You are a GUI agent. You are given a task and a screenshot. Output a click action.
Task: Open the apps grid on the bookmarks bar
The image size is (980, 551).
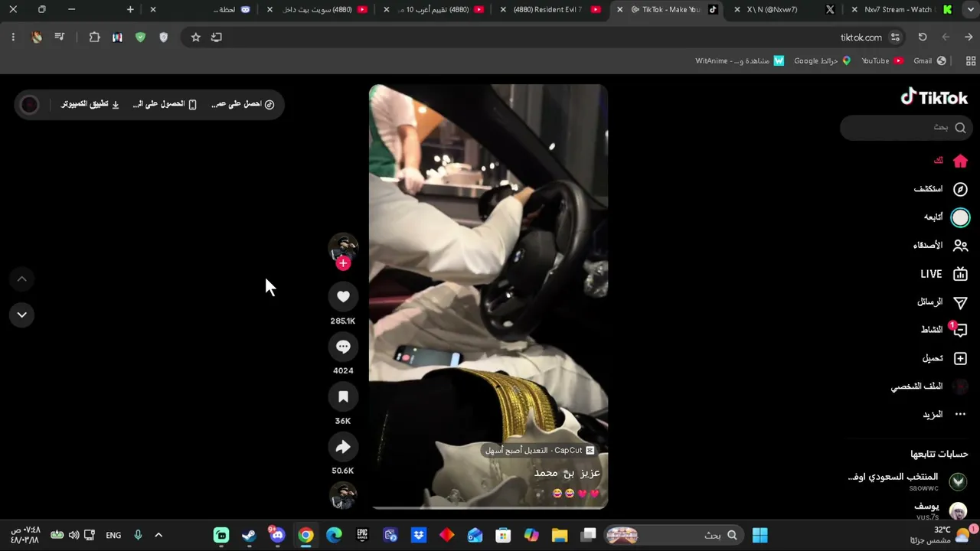click(971, 60)
